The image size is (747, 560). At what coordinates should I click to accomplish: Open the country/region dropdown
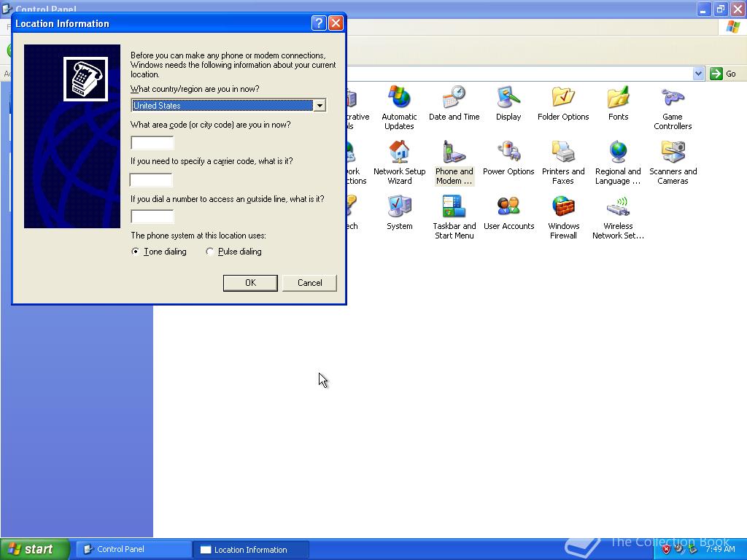(320, 105)
